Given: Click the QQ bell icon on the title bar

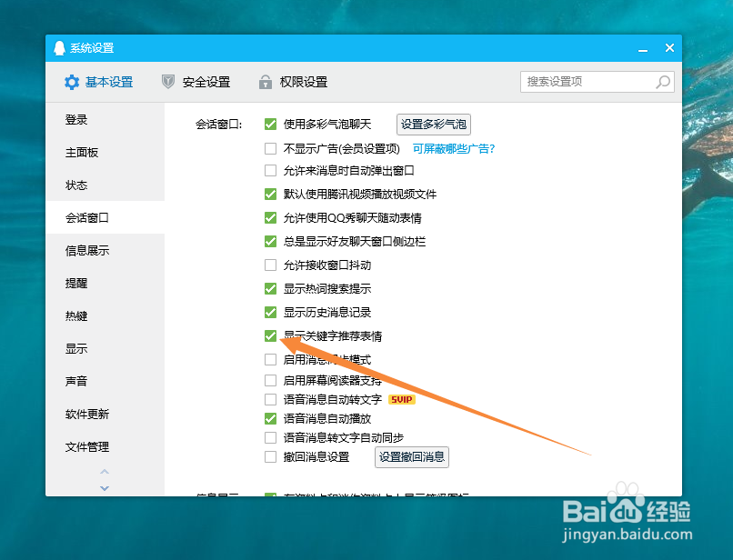Looking at the screenshot, I should [x=58, y=47].
